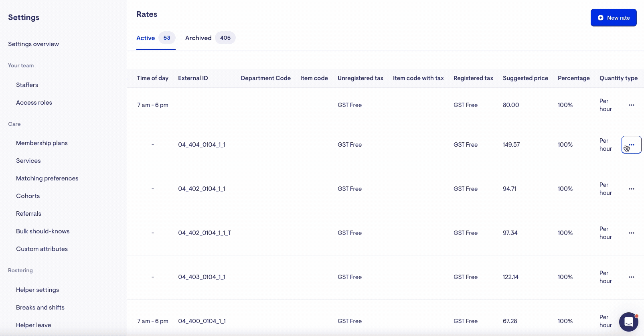Open Access roles in sidebar
This screenshot has height=336, width=644.
(34, 103)
